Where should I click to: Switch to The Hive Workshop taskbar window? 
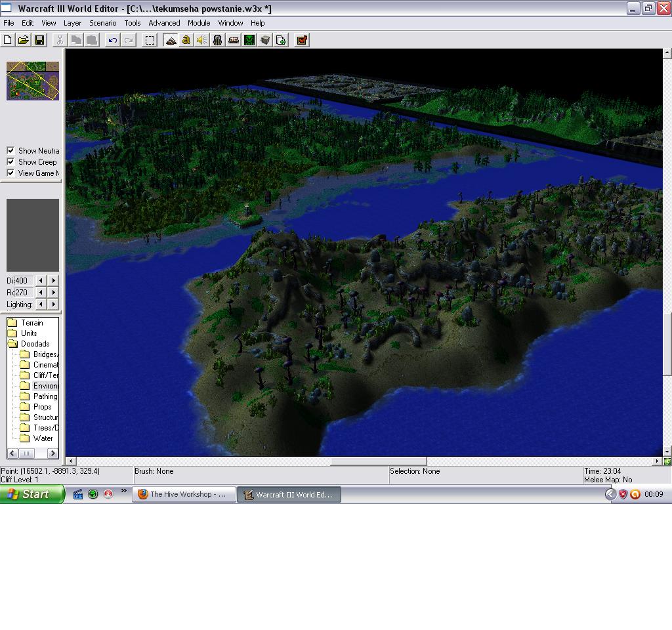(184, 494)
